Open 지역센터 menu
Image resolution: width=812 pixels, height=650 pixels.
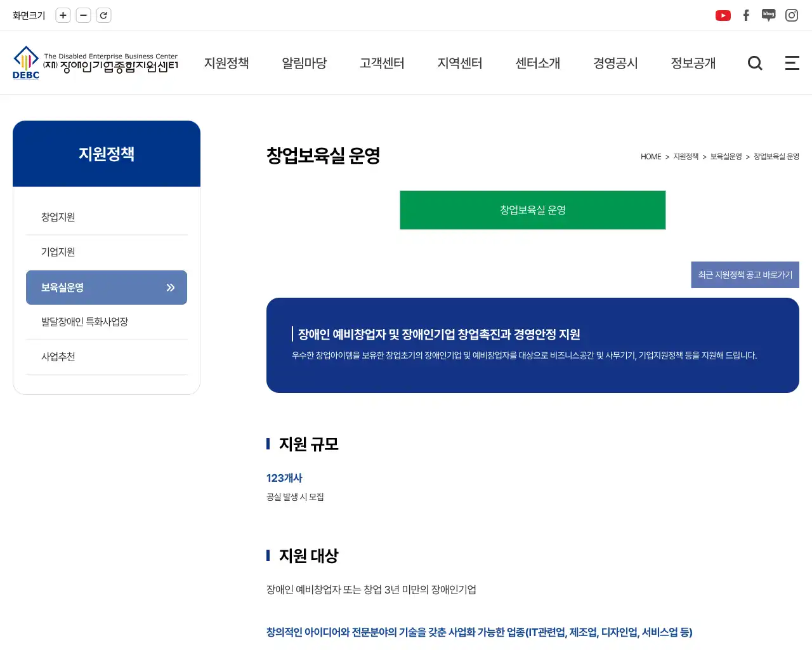(460, 63)
